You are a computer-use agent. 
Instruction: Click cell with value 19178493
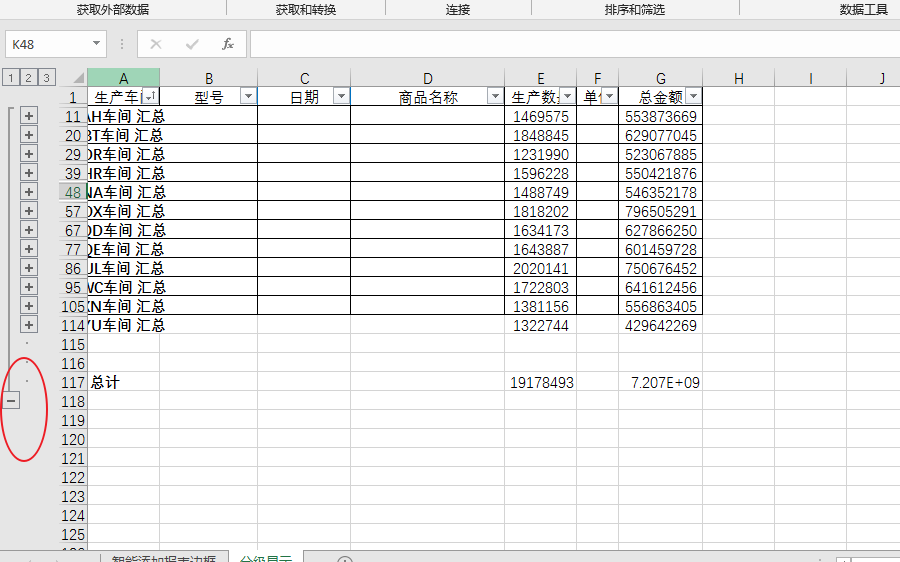[541, 382]
